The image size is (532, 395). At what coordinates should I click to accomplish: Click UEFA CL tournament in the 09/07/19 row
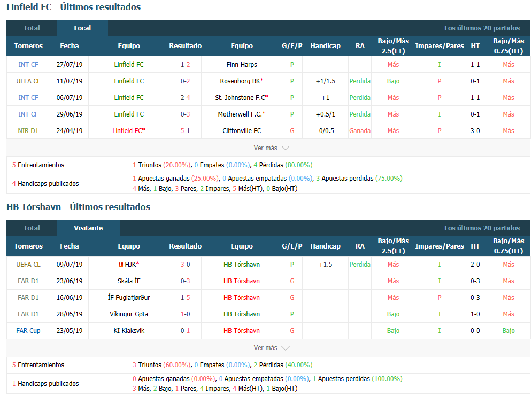[x=28, y=265]
